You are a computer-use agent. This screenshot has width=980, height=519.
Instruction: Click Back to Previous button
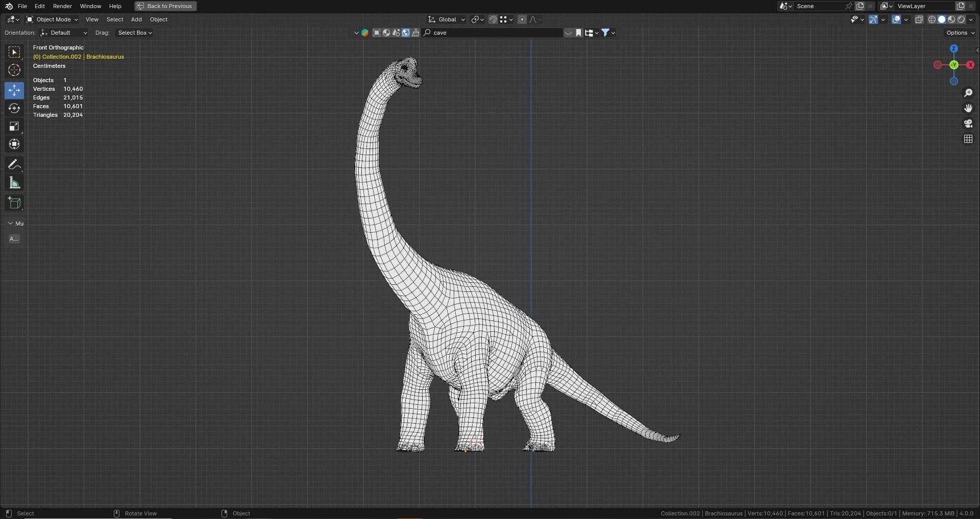pos(165,6)
